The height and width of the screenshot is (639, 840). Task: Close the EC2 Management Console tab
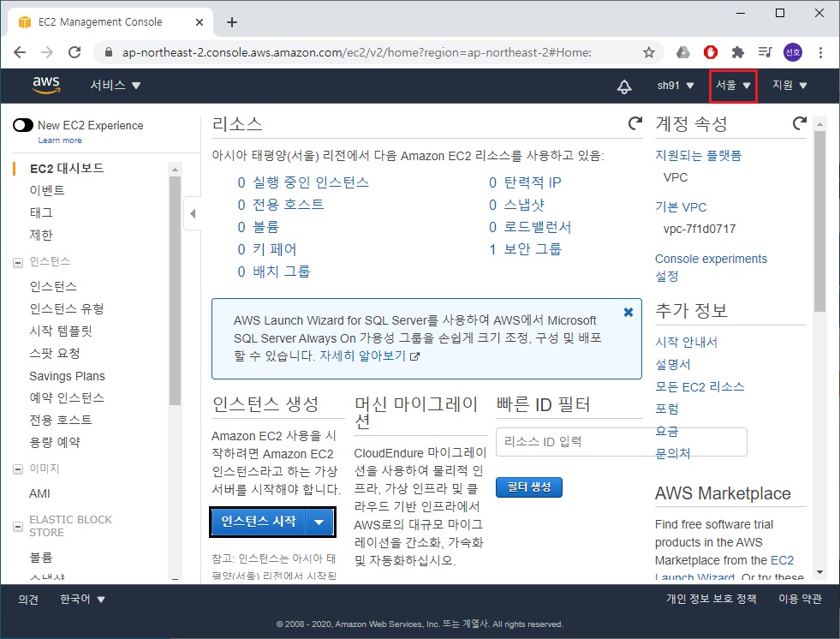200,22
